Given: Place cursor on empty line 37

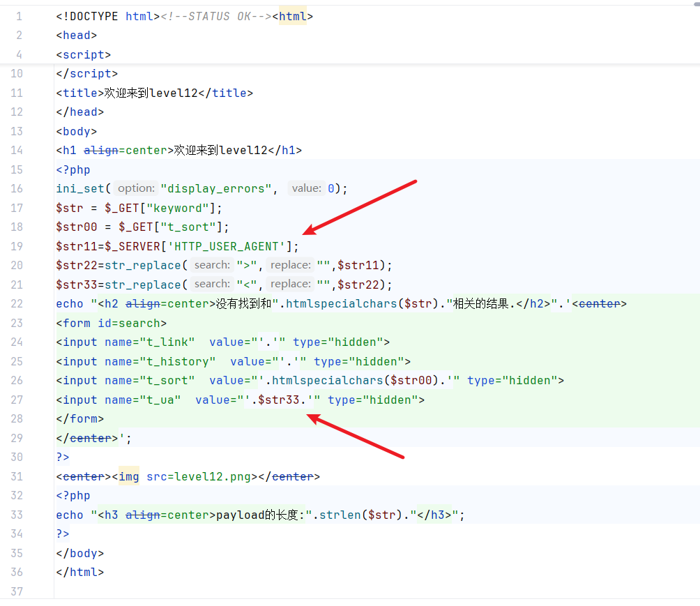Looking at the screenshot, I should (x=209, y=591).
